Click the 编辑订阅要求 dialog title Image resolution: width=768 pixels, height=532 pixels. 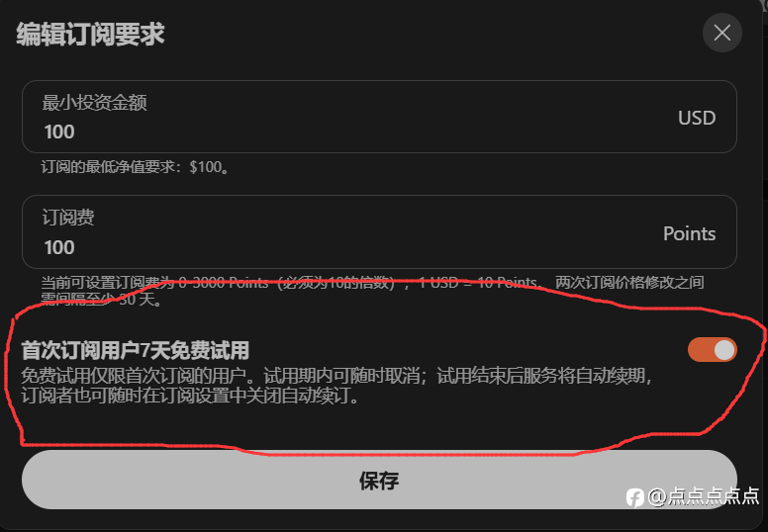[x=91, y=35]
